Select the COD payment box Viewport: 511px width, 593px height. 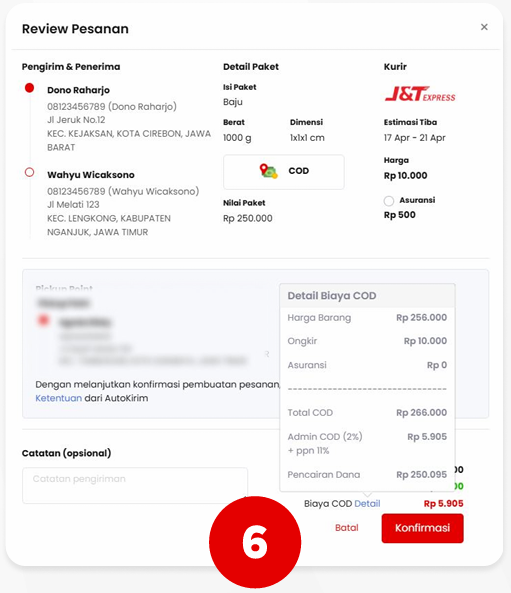tap(284, 172)
